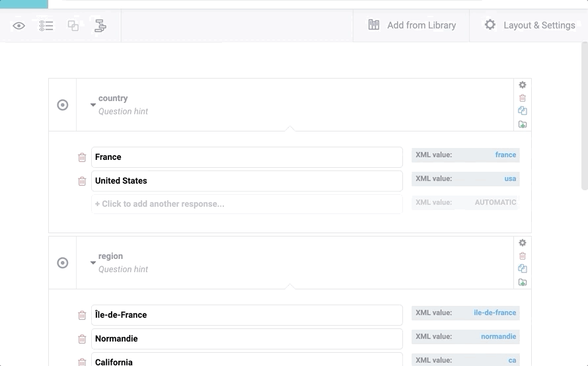Viewport: 588px width, 366px height.
Task: Click to add another response to country
Action: point(246,204)
